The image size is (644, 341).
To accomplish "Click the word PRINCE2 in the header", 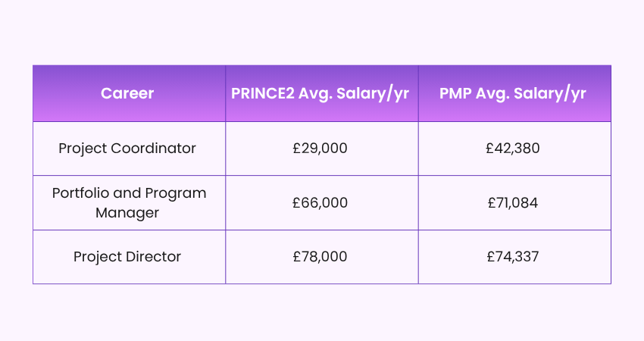I will (263, 93).
